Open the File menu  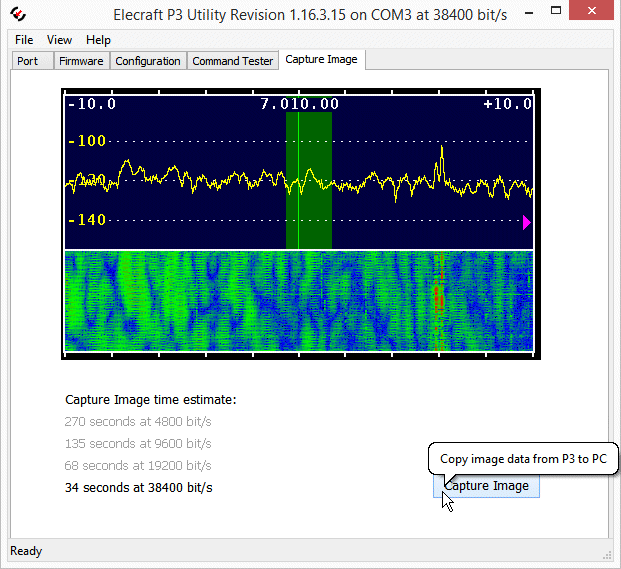(24, 40)
